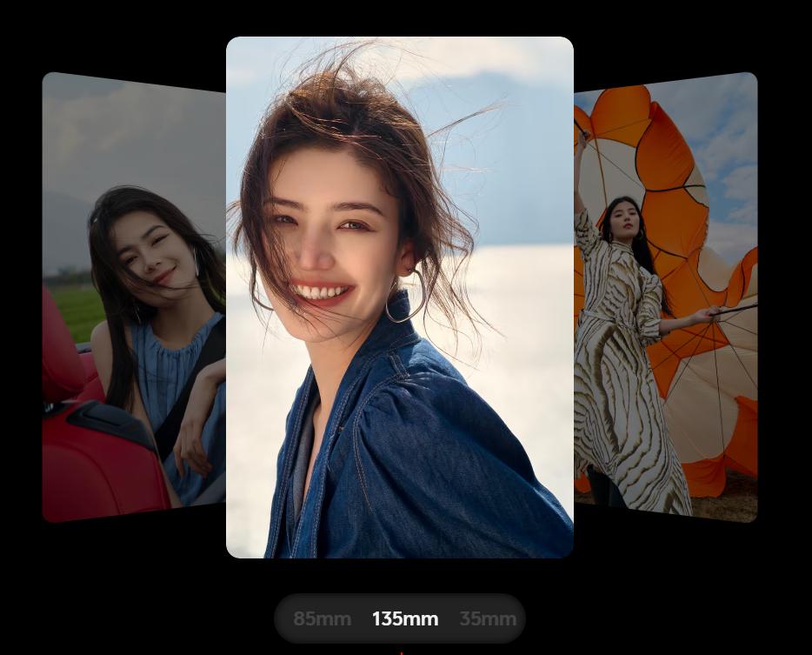This screenshot has height=655, width=812.
Task: Select the 85mm focal length tab
Action: 323,619
